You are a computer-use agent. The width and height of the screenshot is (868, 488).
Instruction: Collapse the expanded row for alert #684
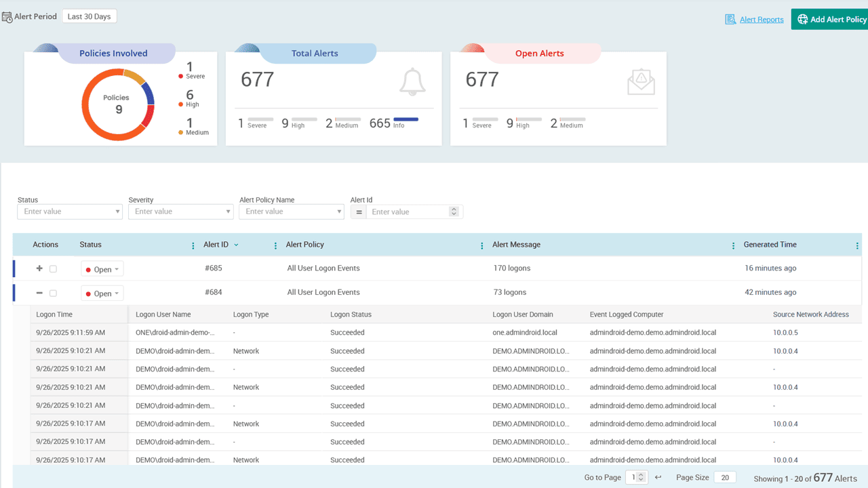pos(39,293)
